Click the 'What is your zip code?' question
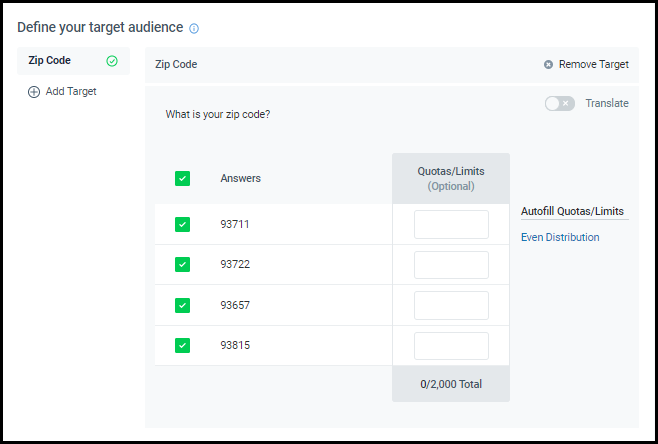The height and width of the screenshot is (444, 658). (x=218, y=115)
